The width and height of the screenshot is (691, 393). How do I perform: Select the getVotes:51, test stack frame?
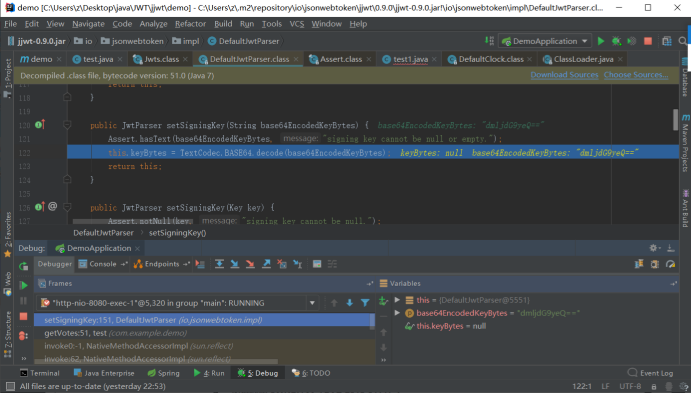[x=204, y=333]
